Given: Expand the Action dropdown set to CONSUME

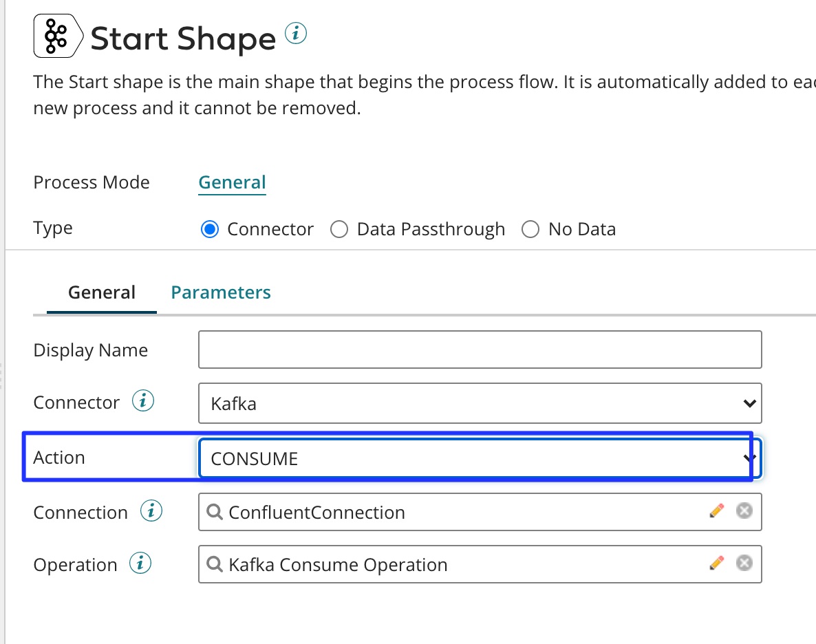Looking at the screenshot, I should (x=480, y=458).
